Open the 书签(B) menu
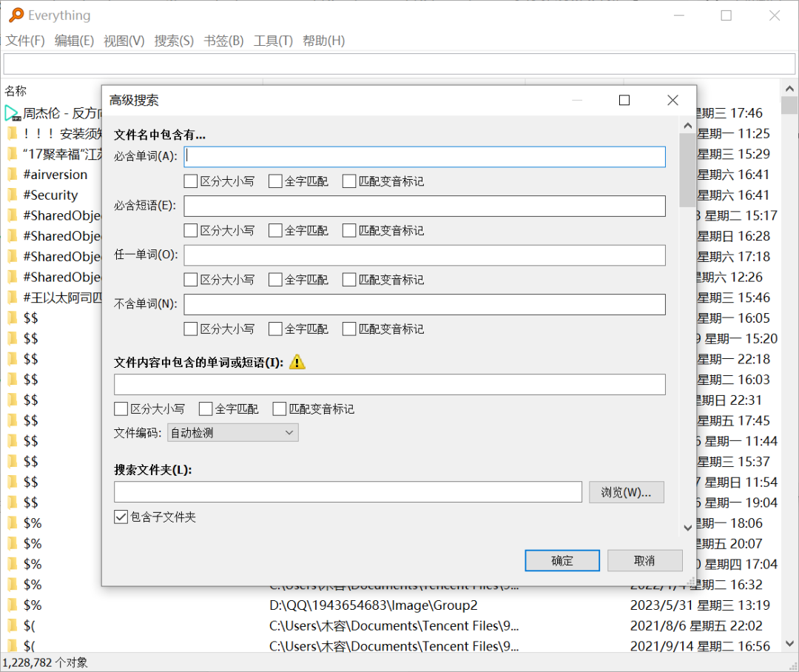Screen dimensions: 799x672 pyautogui.click(x=223, y=41)
